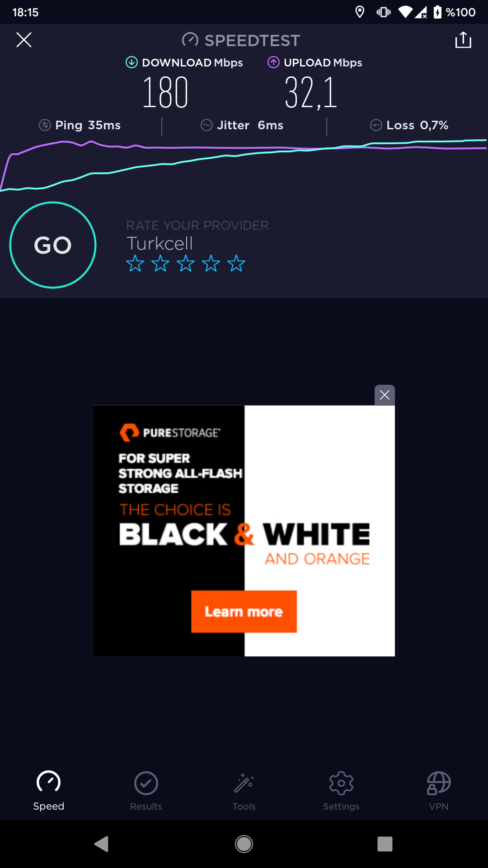Rate Turkcell with the third star

186,263
